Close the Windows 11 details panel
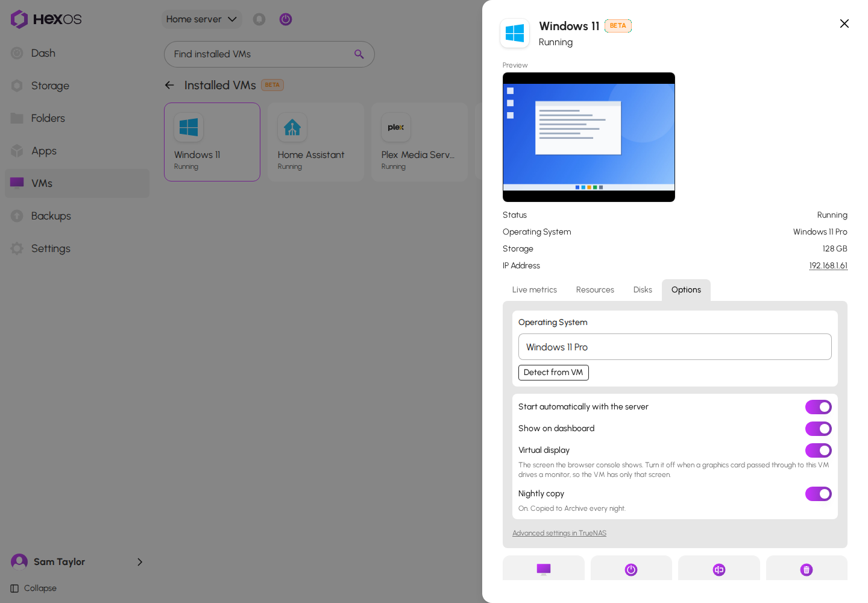This screenshot has width=868, height=603. pyautogui.click(x=844, y=24)
